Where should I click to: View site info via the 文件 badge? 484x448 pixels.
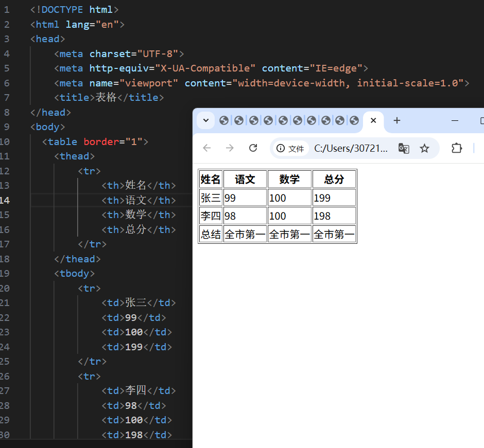[x=290, y=149]
